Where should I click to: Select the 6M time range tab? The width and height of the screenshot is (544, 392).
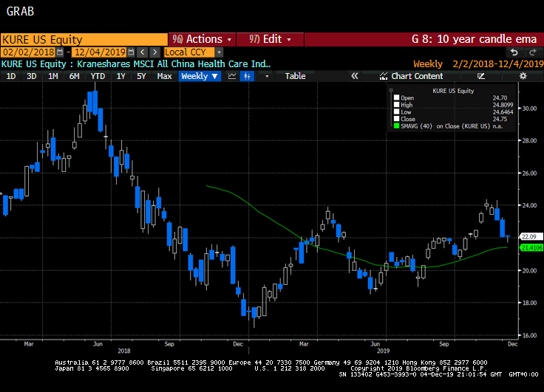click(74, 76)
